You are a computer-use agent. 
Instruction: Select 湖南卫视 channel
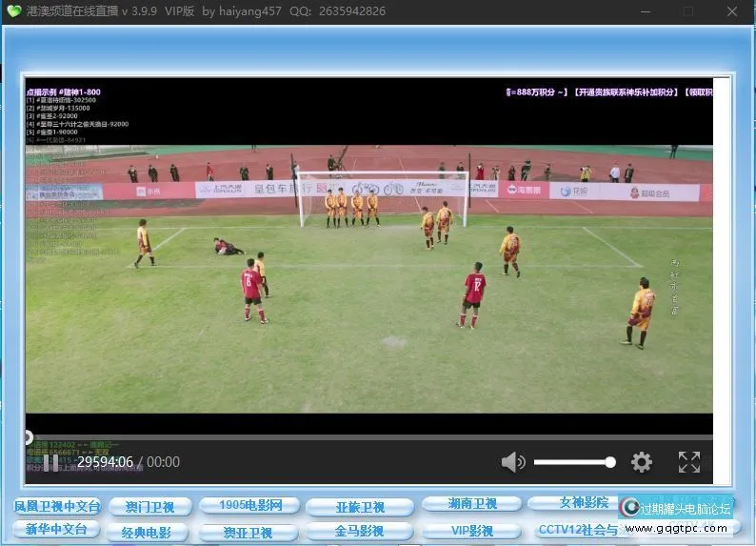[472, 503]
